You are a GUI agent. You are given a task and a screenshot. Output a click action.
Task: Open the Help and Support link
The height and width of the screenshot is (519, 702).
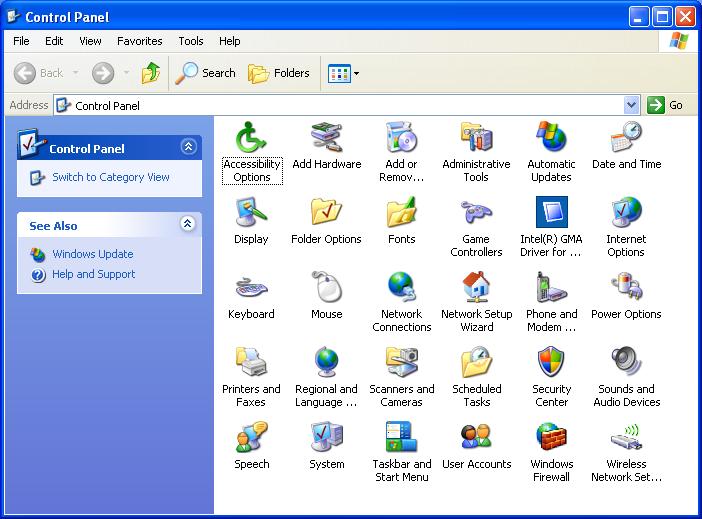(x=94, y=274)
